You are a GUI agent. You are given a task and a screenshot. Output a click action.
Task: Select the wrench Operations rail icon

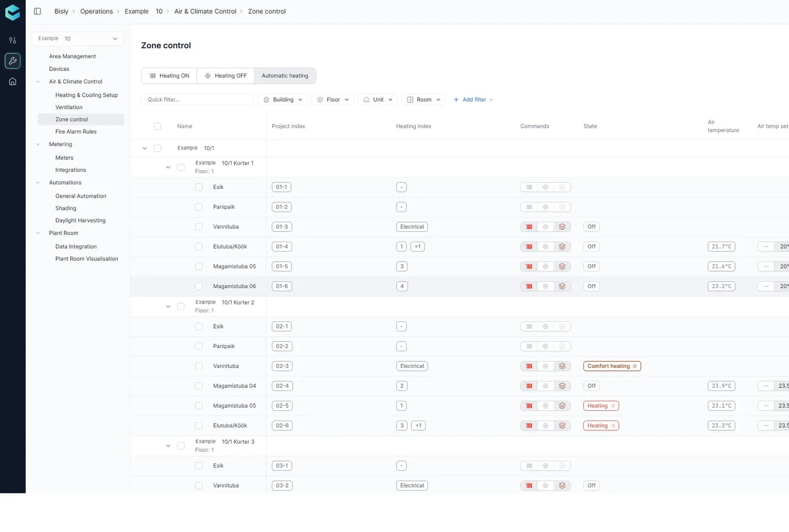(x=13, y=61)
